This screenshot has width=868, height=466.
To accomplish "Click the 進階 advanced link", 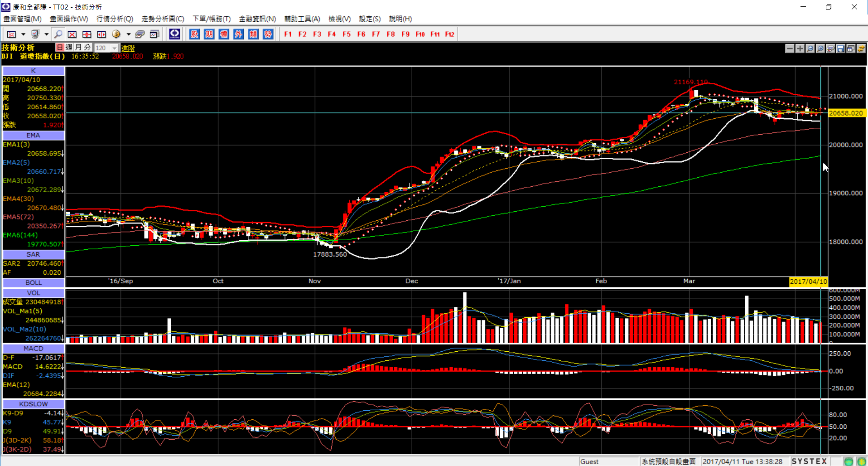I will coord(128,48).
